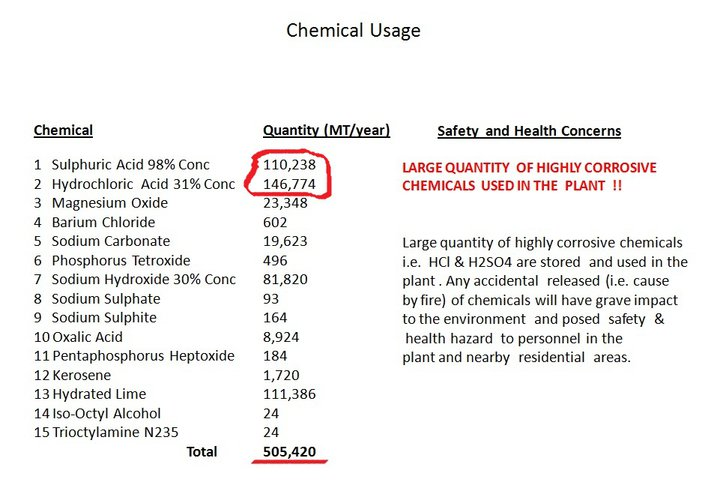The width and height of the screenshot is (720, 482).
Task: Select the Chemical column header
Action: 63,130
